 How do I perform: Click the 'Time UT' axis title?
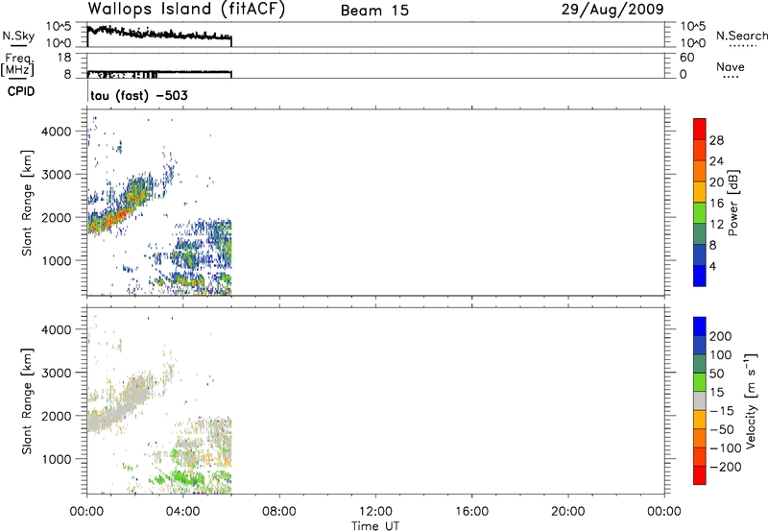375,525
